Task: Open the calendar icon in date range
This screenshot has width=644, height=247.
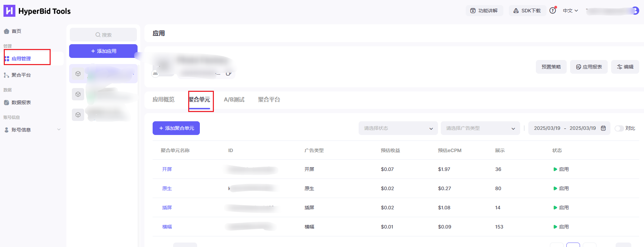Action: [603, 128]
